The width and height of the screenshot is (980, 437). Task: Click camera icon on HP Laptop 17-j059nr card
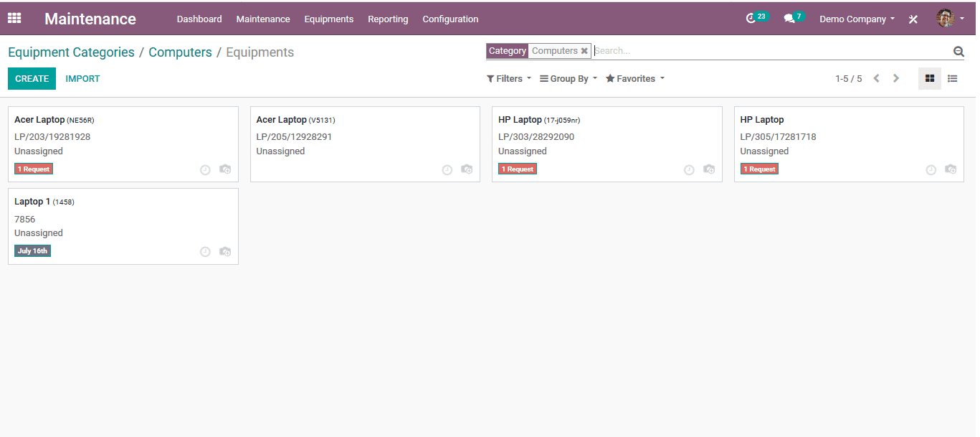click(709, 170)
